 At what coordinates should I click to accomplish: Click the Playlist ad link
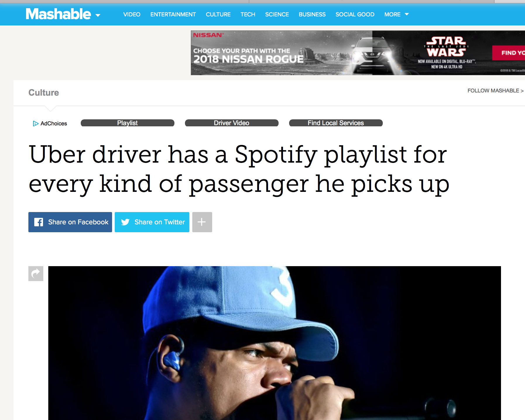click(128, 123)
